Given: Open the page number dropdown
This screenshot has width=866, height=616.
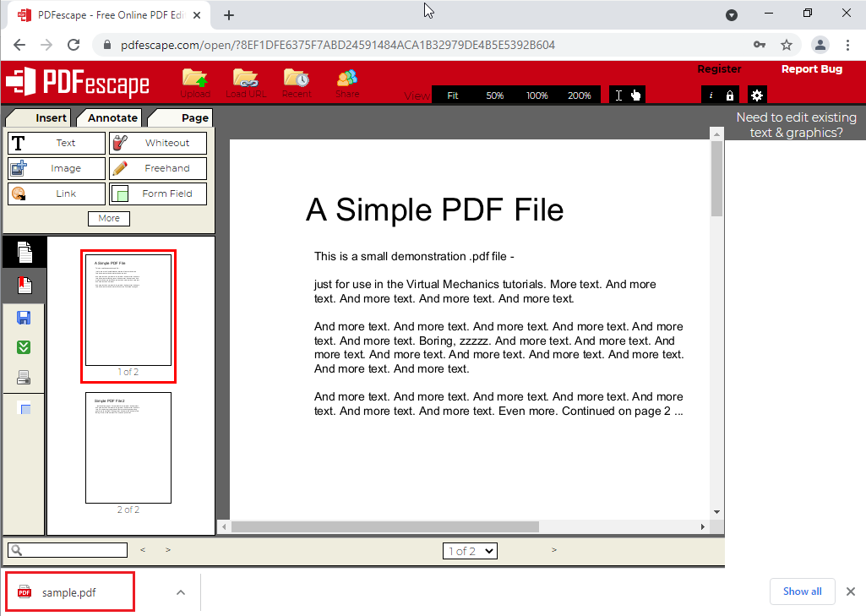Looking at the screenshot, I should pyautogui.click(x=470, y=551).
